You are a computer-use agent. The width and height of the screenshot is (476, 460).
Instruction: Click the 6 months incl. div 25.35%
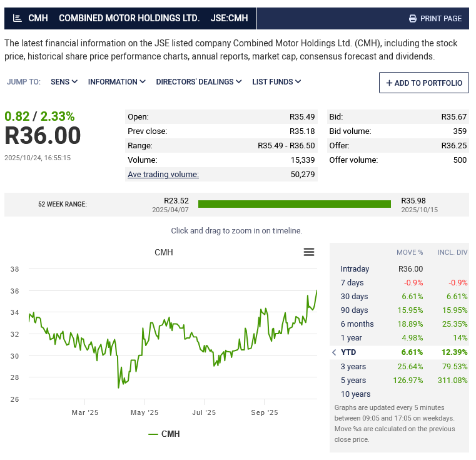click(455, 324)
